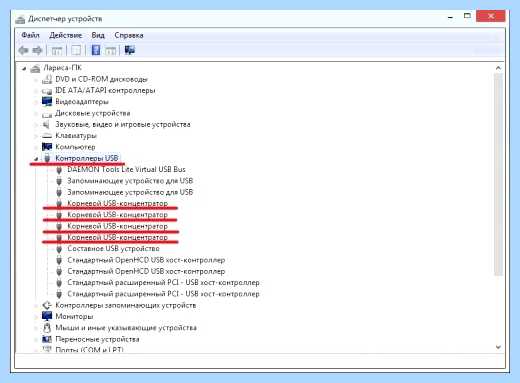This screenshot has height=383, width=520.
Task: Select the Контроллеры запоминающих устройств icon
Action: click(47, 305)
